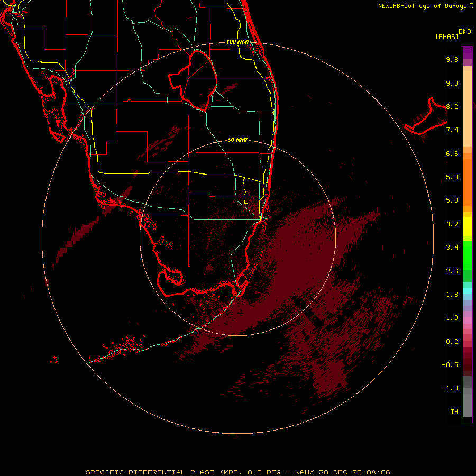Click the purple swatch atop the color bar
Viewport: 476px width, 476px height.
[467, 53]
